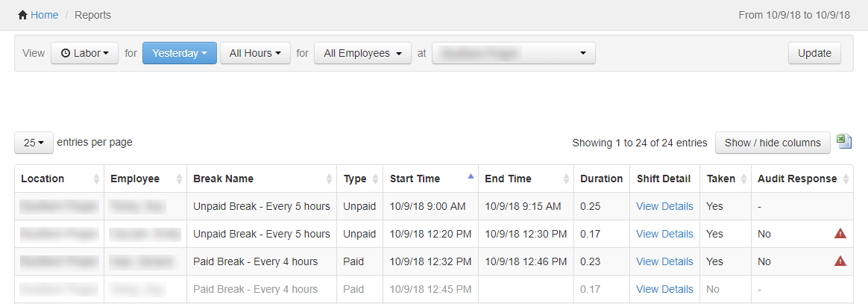Sort by Audit Response column

pos(845,179)
